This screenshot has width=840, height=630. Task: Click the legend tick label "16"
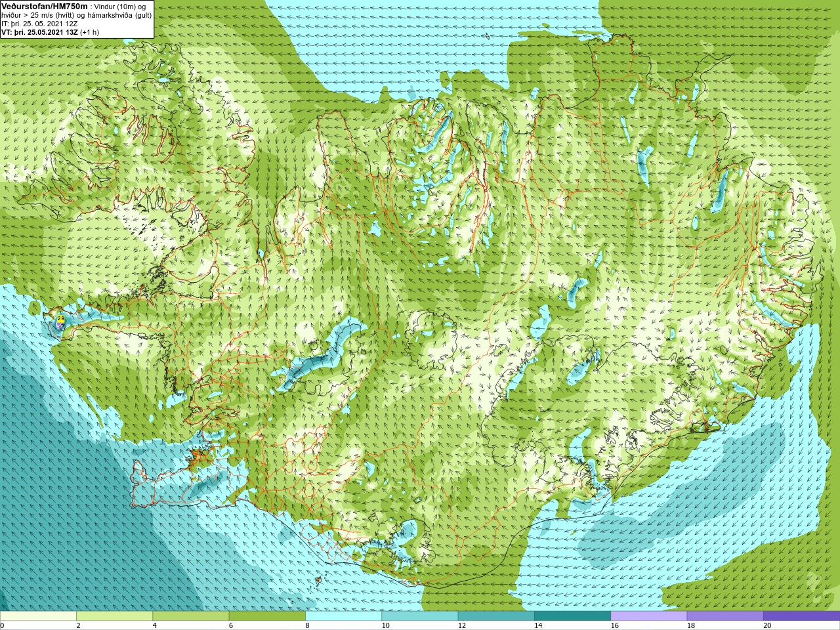tap(614, 625)
